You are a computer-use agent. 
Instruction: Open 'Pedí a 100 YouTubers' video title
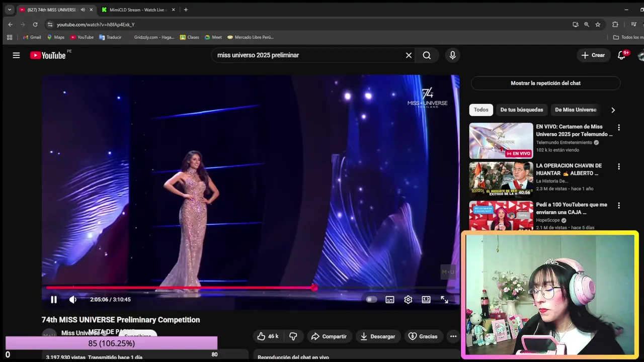[x=572, y=209]
